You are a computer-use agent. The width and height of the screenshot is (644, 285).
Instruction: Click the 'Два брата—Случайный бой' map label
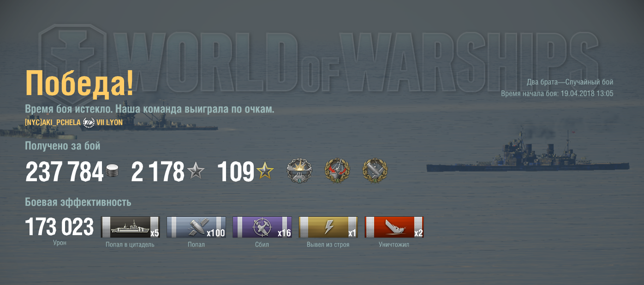click(570, 82)
